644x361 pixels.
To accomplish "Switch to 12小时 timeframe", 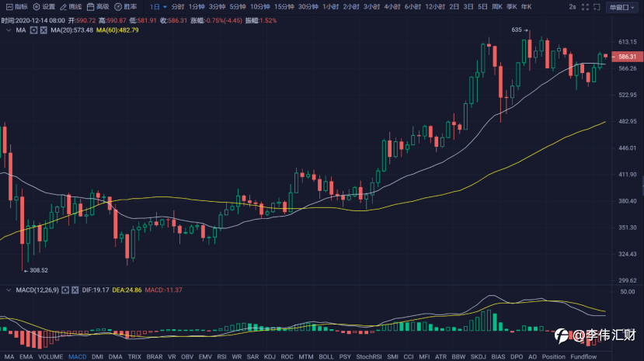I will pyautogui.click(x=435, y=7).
